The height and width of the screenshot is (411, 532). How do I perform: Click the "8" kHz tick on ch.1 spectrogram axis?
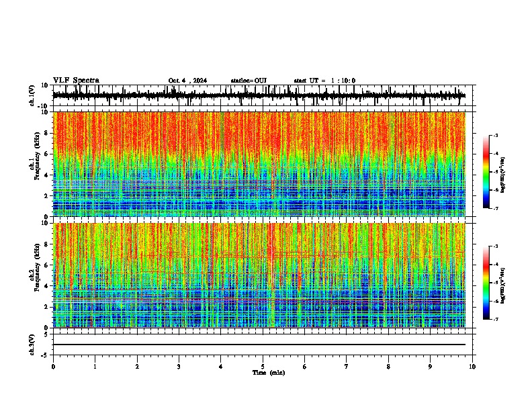coord(47,133)
